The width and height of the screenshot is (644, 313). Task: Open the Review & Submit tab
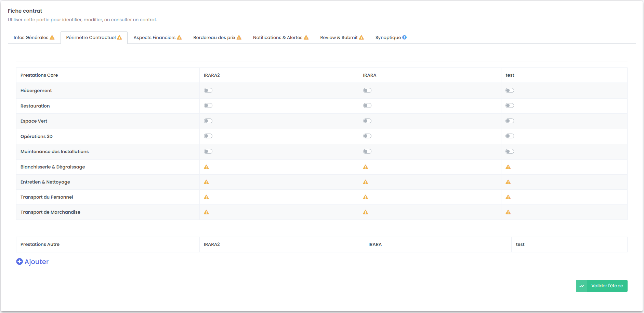tap(342, 38)
